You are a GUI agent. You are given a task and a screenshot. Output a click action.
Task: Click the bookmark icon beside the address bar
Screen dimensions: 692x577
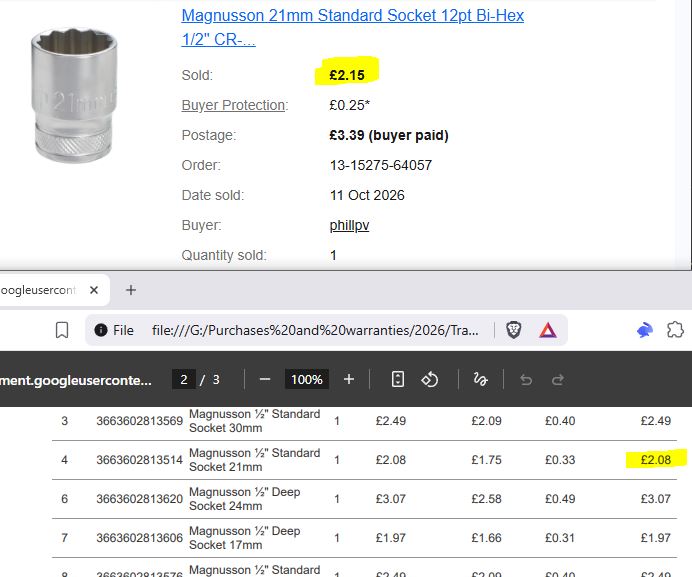pyautogui.click(x=62, y=330)
